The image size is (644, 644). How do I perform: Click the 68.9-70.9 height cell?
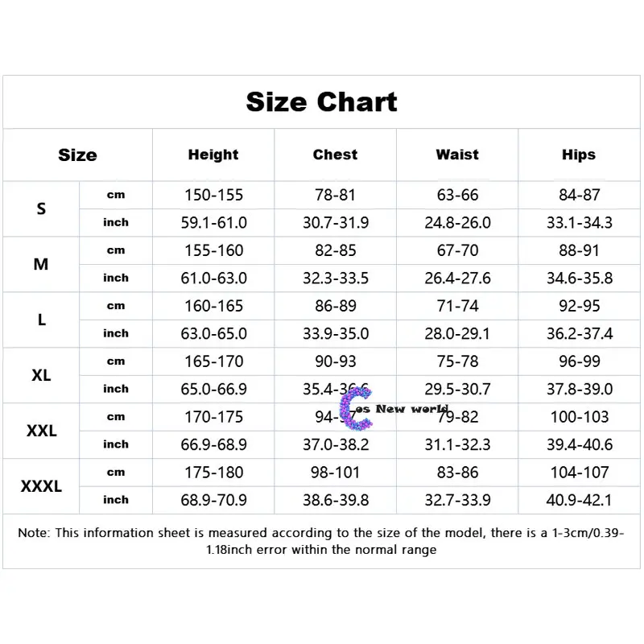tap(213, 500)
